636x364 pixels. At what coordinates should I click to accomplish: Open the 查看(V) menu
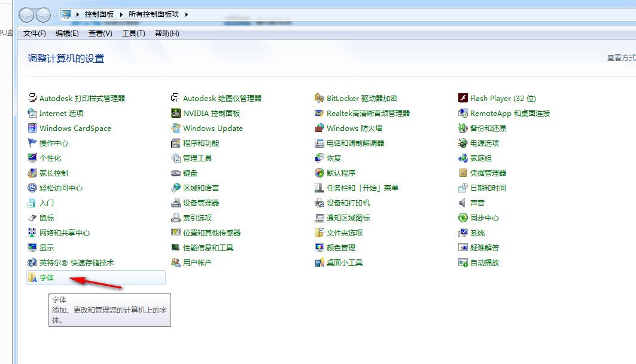pos(100,33)
